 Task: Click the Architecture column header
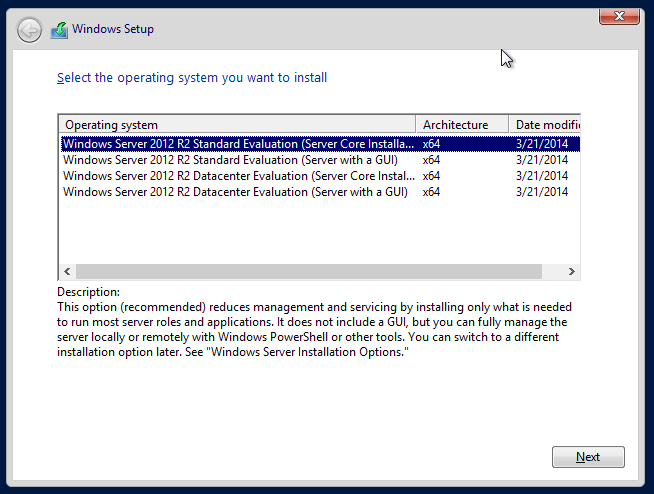click(x=461, y=125)
